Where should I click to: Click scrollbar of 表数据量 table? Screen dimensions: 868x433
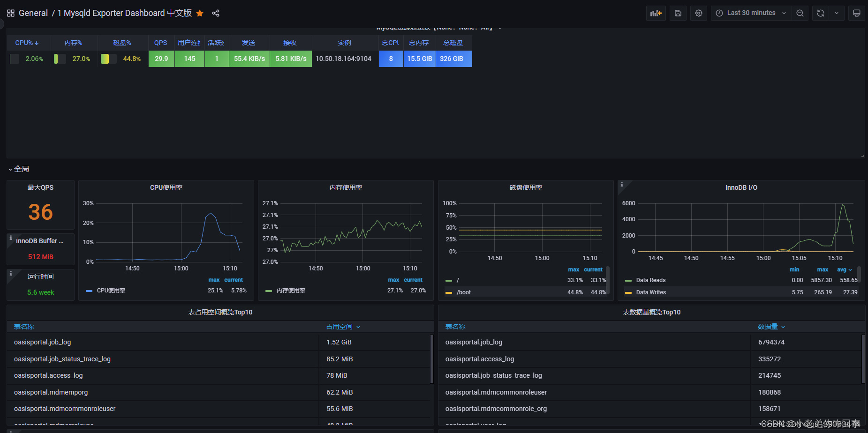[x=863, y=359]
